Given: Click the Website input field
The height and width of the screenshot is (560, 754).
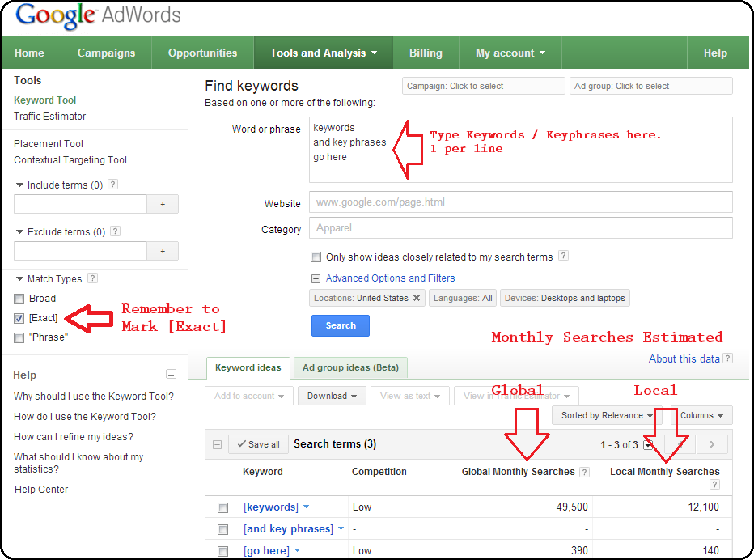Looking at the screenshot, I should pos(521,202).
